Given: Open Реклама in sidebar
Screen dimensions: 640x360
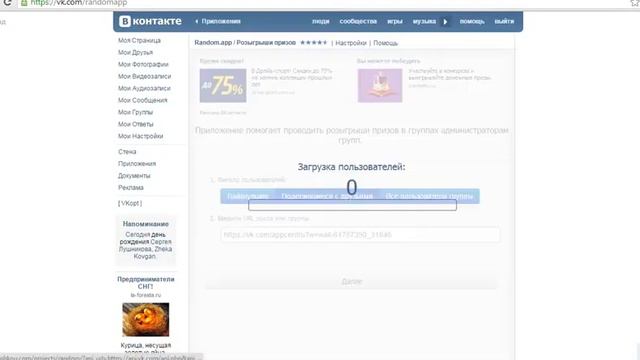Looking at the screenshot, I should point(131,187).
